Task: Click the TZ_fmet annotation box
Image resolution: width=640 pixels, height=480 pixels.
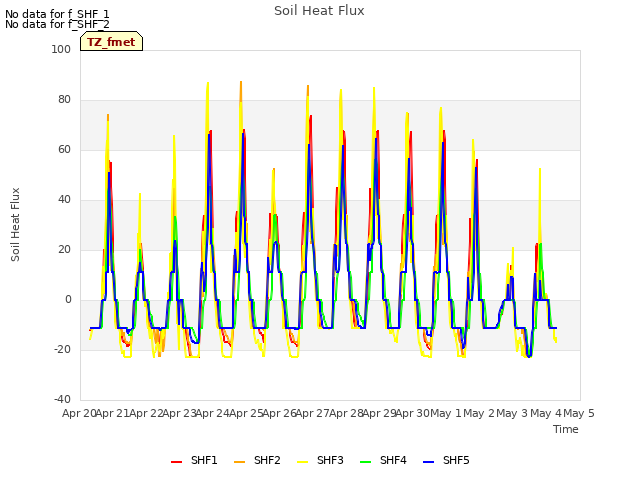Action: click(x=111, y=42)
